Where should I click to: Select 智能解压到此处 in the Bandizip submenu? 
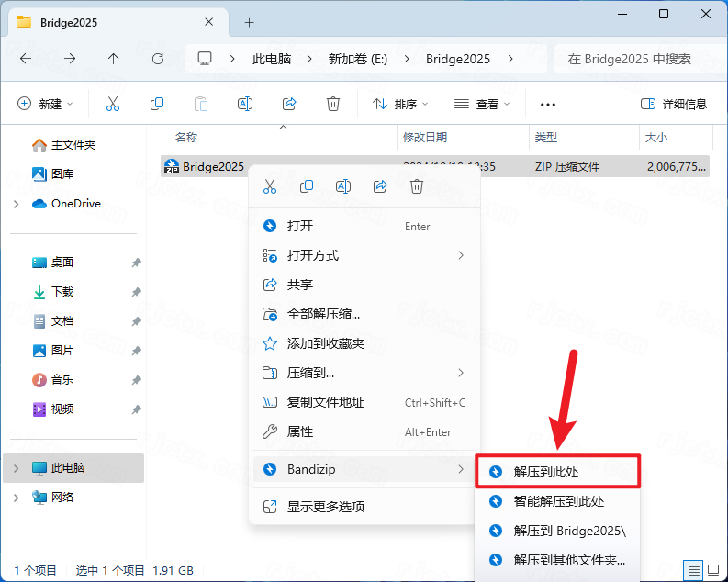[557, 501]
